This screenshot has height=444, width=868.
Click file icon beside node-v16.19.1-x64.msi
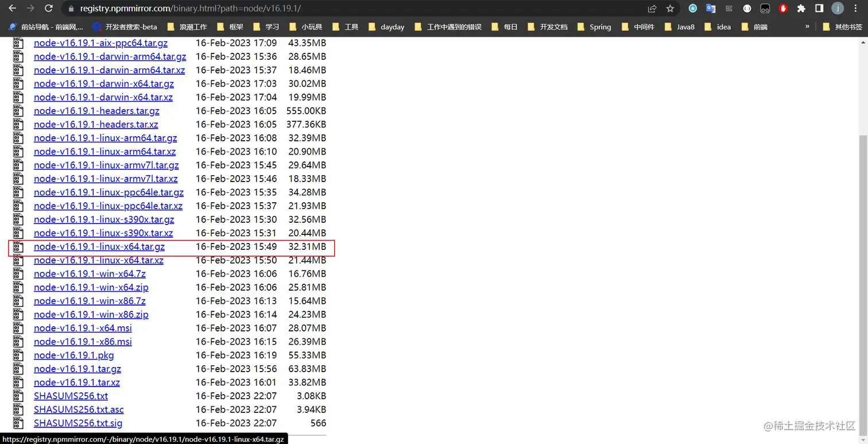pyautogui.click(x=18, y=328)
